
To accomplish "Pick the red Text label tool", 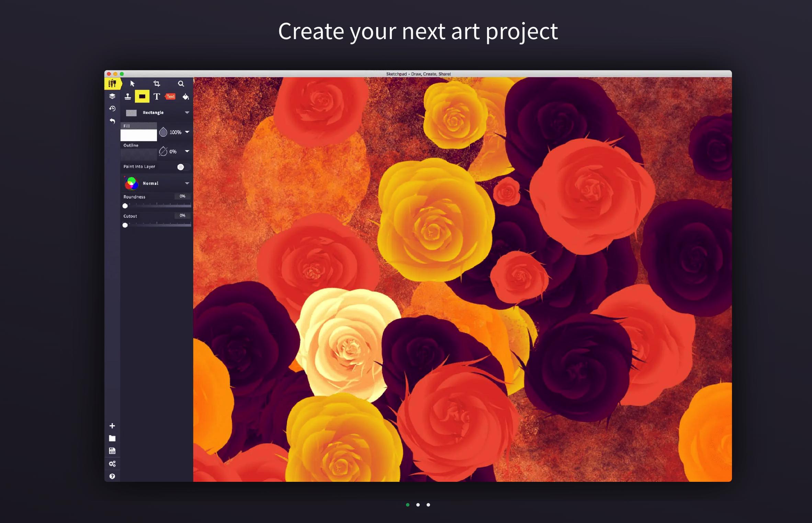I will pyautogui.click(x=171, y=97).
